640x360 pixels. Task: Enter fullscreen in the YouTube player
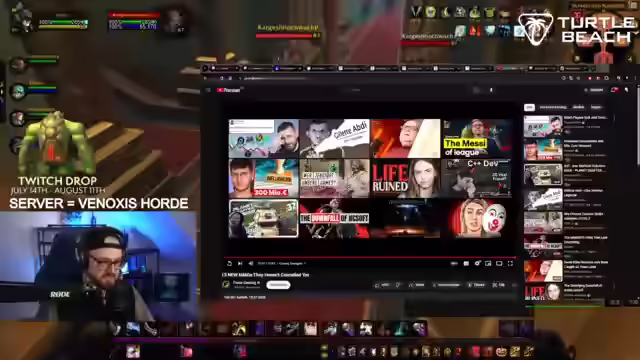[x=510, y=264]
